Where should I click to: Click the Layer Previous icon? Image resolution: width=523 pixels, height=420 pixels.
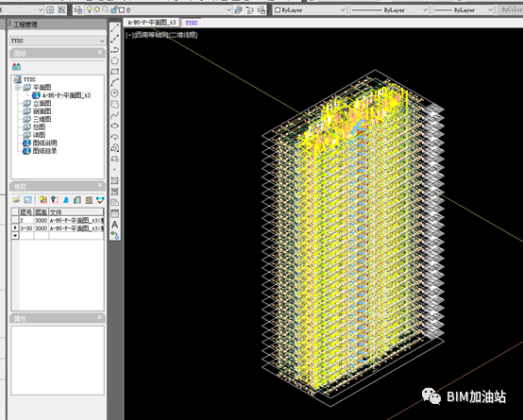(250, 10)
